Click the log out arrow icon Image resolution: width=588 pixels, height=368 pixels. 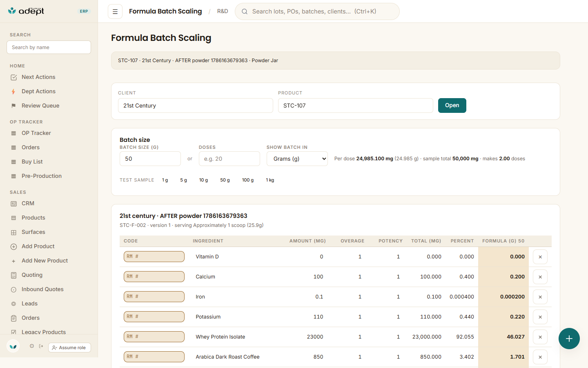click(x=41, y=346)
